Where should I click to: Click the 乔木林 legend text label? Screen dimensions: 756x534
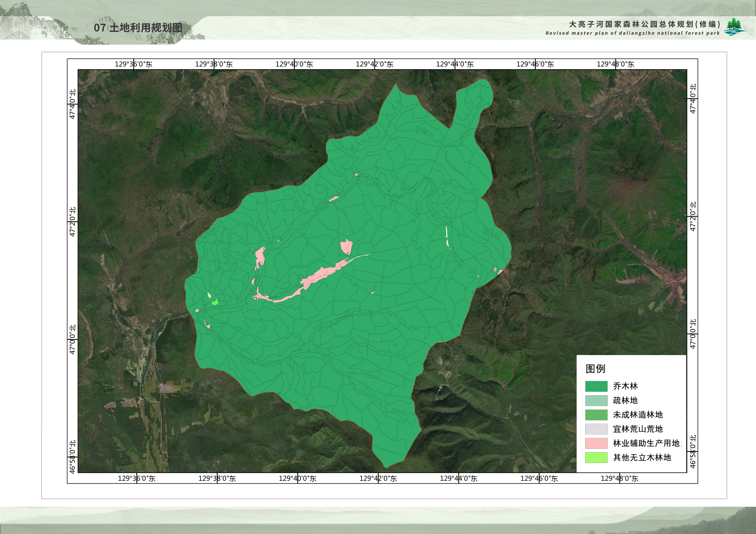point(625,386)
